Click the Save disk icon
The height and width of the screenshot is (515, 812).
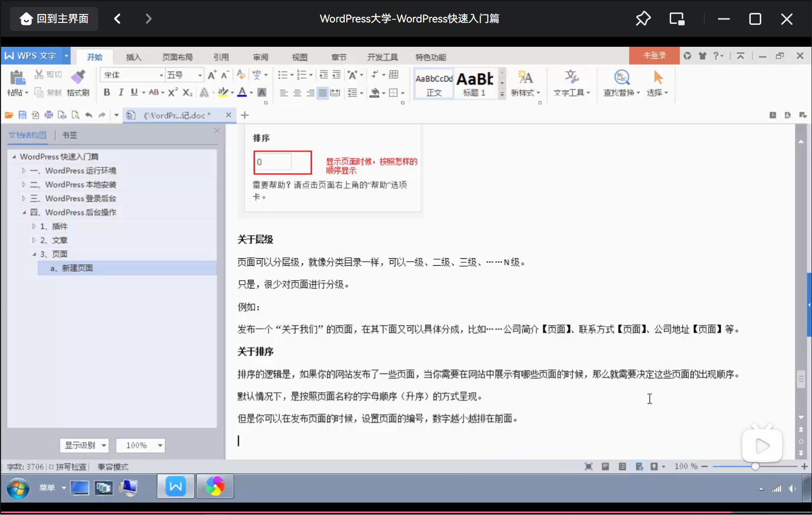[22, 115]
